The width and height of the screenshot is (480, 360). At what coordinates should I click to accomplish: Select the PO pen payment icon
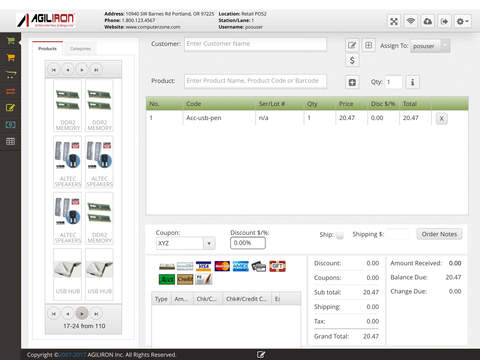(204, 279)
